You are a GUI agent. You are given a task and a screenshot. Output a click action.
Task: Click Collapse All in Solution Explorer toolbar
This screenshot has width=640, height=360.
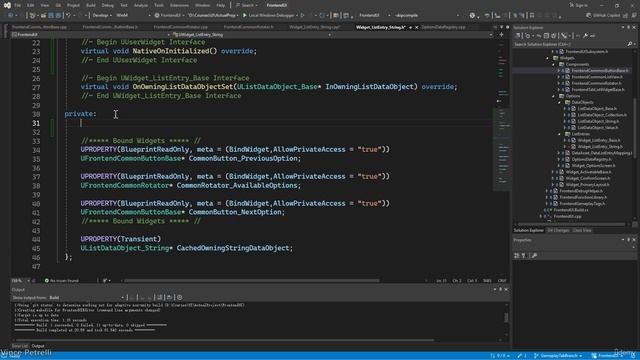[x=547, y=36]
